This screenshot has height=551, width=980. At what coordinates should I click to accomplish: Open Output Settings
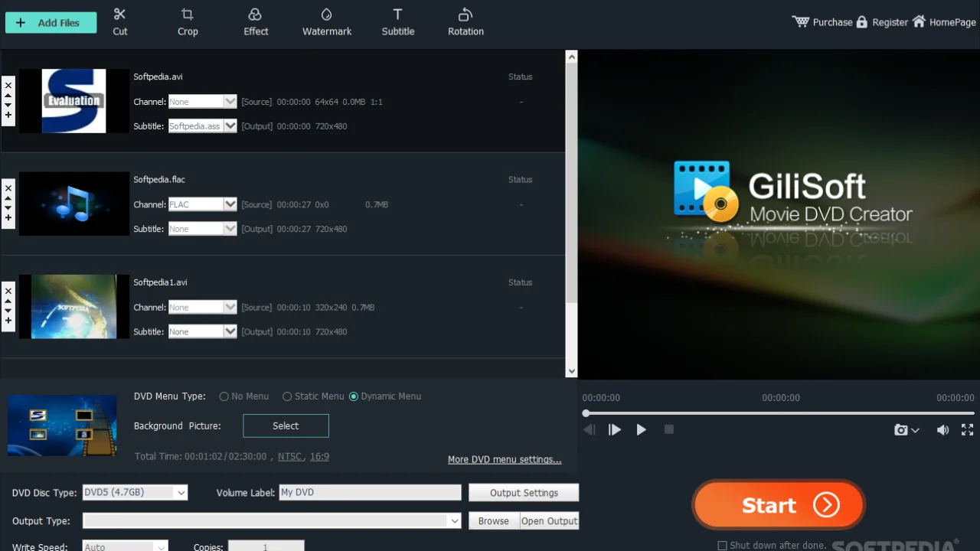pos(524,493)
